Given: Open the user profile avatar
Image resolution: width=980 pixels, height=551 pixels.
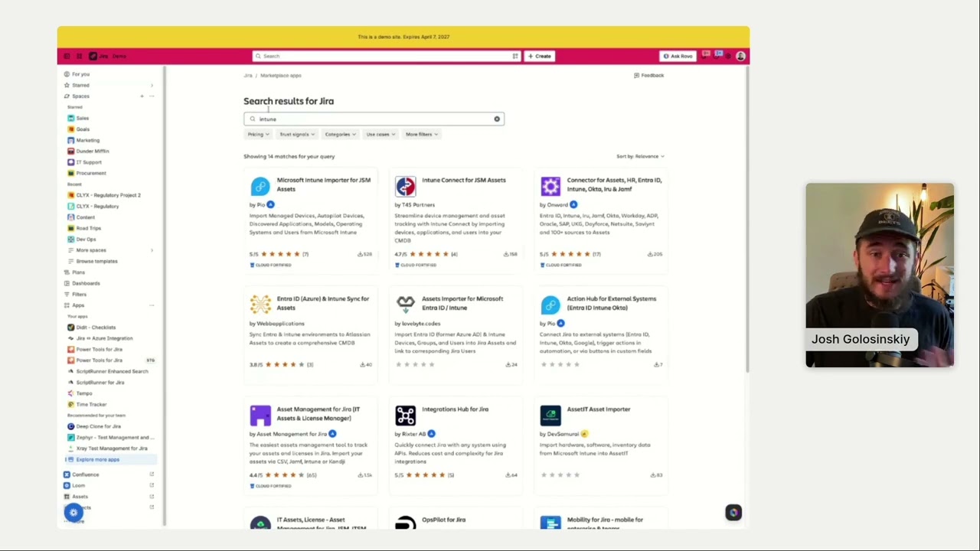Looking at the screenshot, I should pos(740,56).
